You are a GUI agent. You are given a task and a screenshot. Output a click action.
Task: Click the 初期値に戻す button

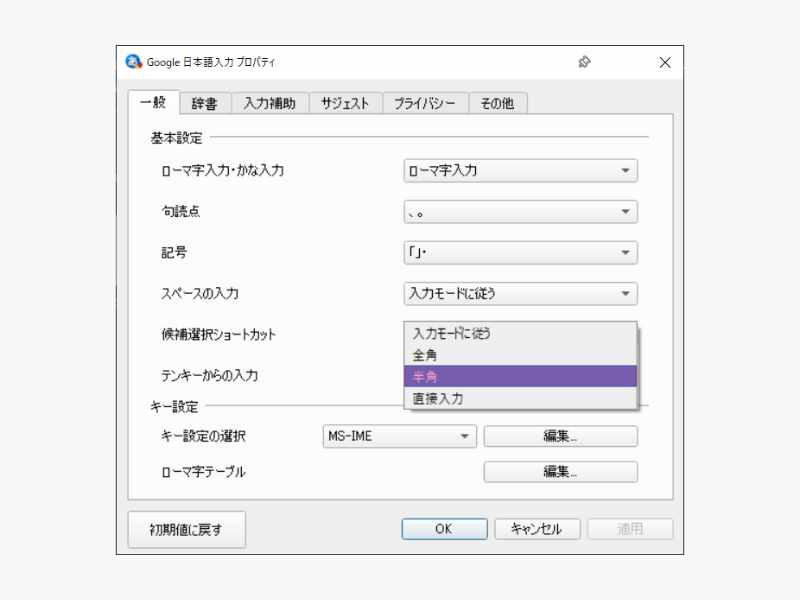coord(186,529)
